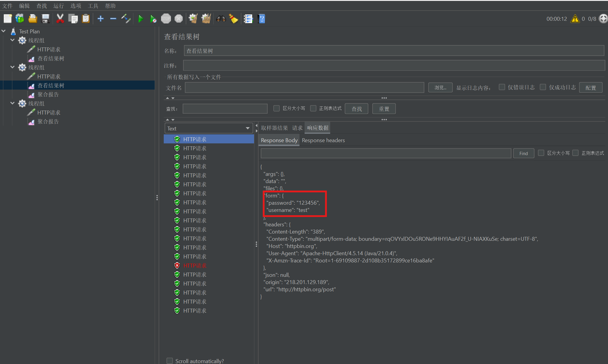Switch to the Response headers tab

click(323, 140)
